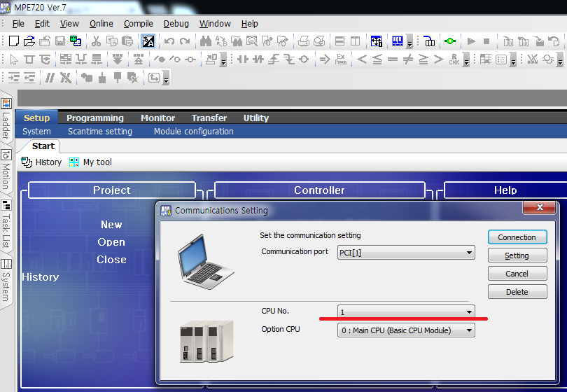
Task: Open the Communication port dropdown
Action: click(x=406, y=253)
